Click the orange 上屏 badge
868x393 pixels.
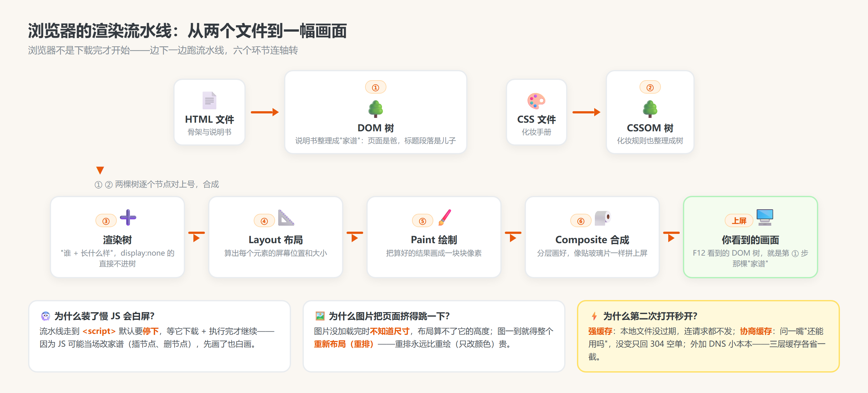click(x=739, y=221)
